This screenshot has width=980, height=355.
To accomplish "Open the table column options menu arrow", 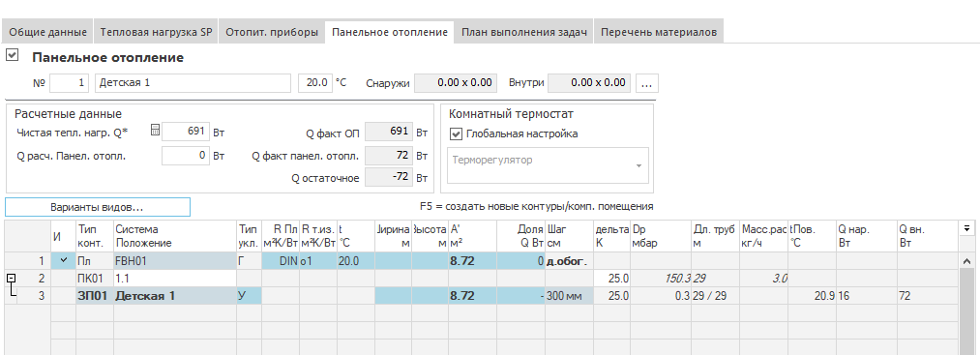I will pos(966,228).
